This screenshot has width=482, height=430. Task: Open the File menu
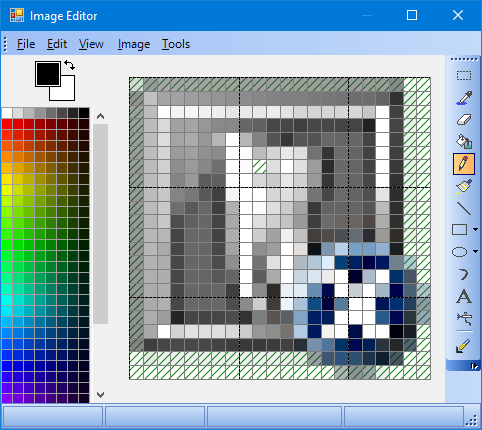pos(26,44)
